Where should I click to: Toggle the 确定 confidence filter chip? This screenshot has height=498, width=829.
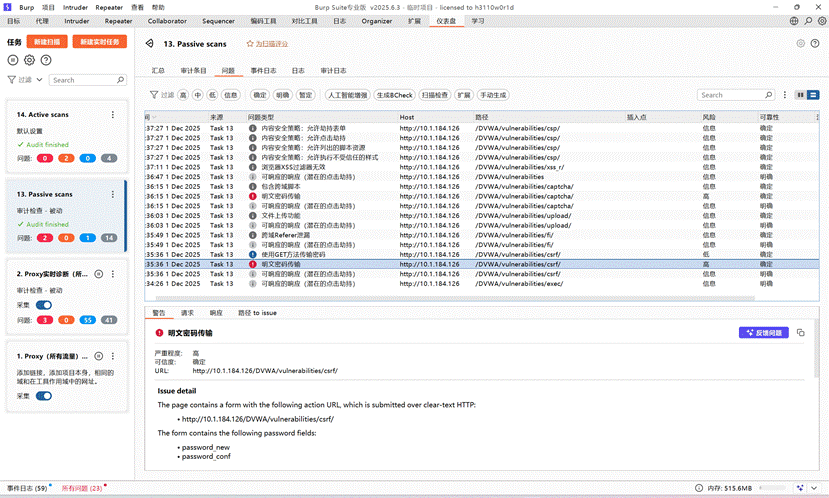click(260, 95)
